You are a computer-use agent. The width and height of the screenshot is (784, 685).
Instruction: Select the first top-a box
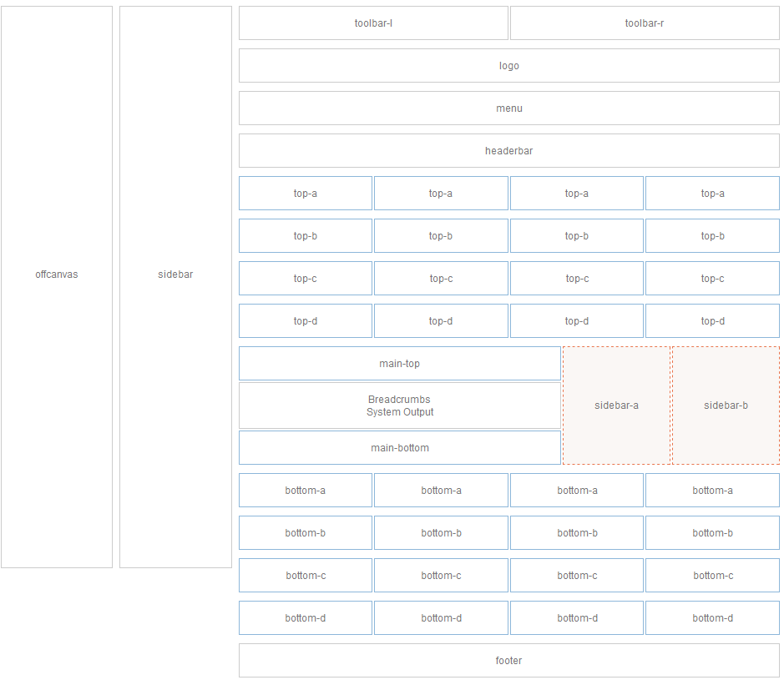[306, 194]
